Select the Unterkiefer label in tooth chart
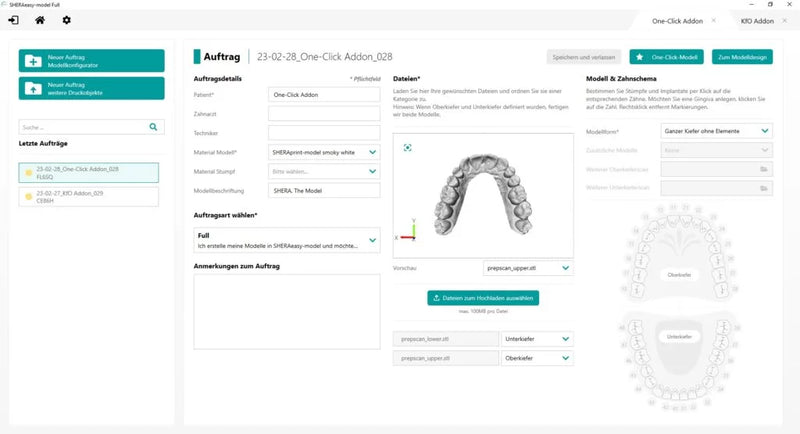 [679, 337]
